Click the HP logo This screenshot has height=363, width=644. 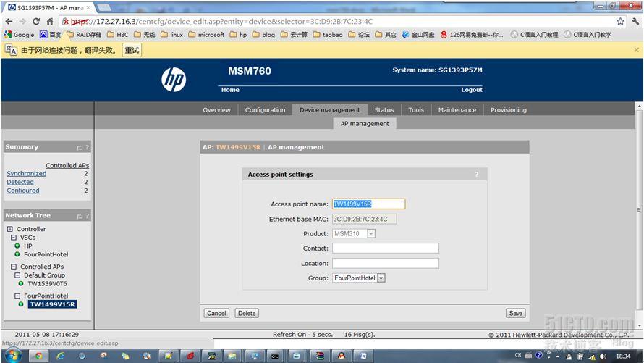click(x=174, y=80)
